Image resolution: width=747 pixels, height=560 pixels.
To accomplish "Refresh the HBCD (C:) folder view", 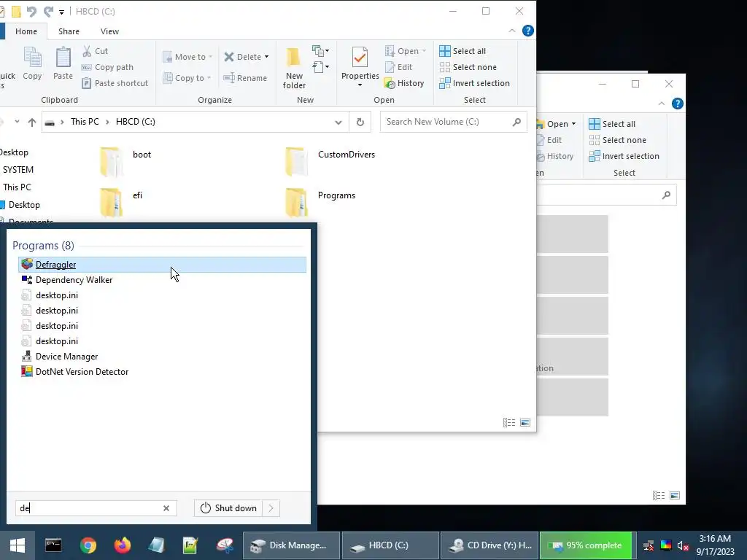I will (360, 122).
